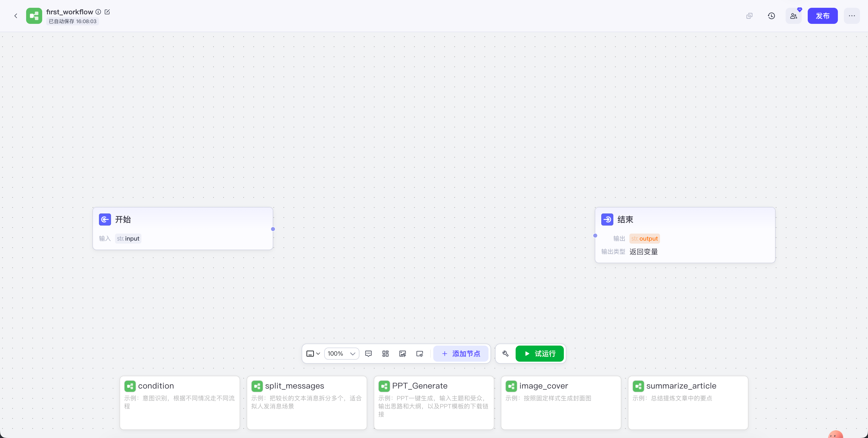The height and width of the screenshot is (438, 868).
Task: Click the 发布 publish button
Action: point(822,16)
